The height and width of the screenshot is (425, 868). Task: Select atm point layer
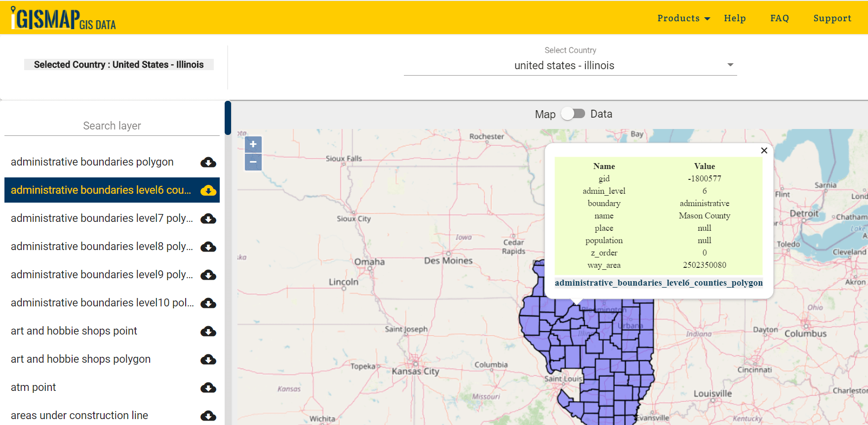(33, 387)
